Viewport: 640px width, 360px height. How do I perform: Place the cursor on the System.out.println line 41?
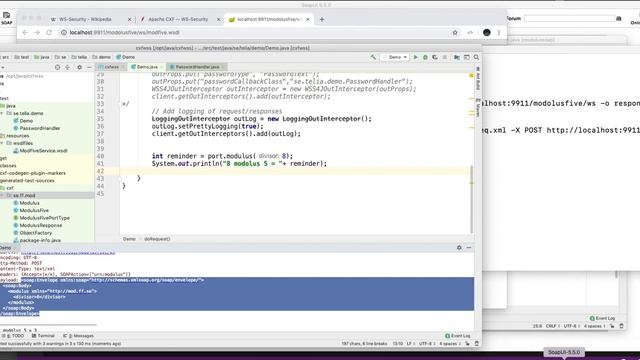(x=239, y=164)
